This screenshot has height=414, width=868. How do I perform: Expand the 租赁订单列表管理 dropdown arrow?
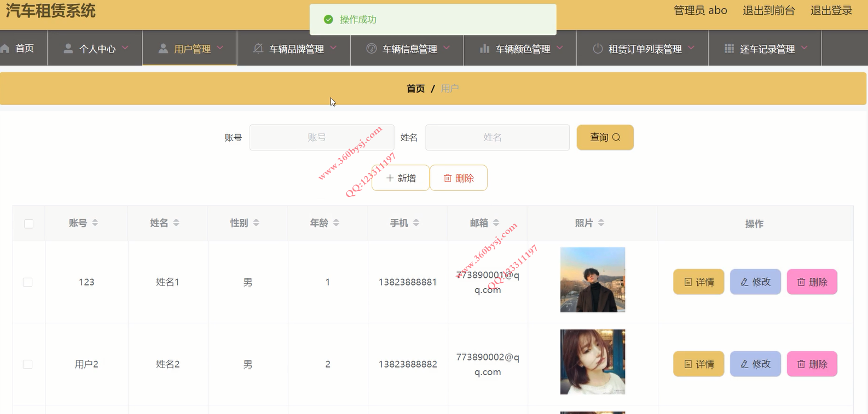coord(691,48)
